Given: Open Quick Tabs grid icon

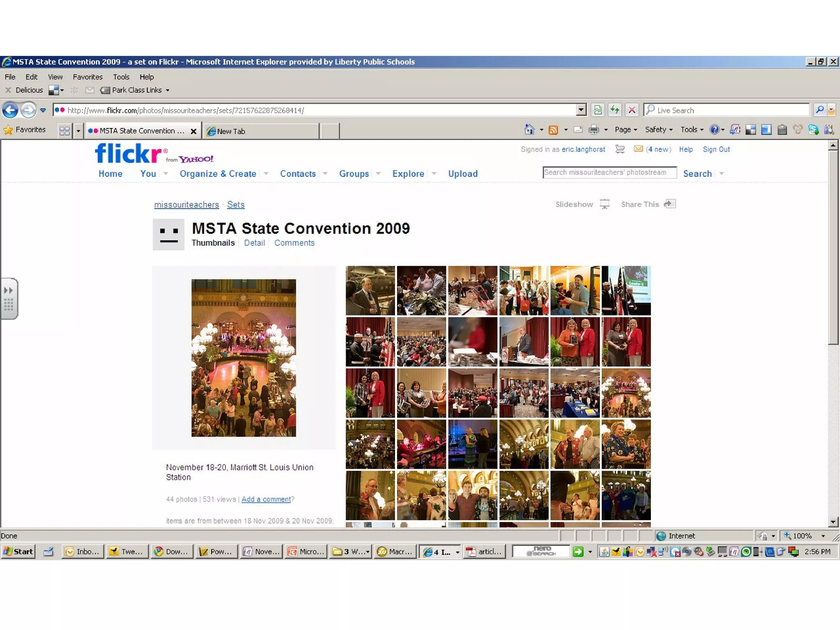Looking at the screenshot, I should coord(64,131).
